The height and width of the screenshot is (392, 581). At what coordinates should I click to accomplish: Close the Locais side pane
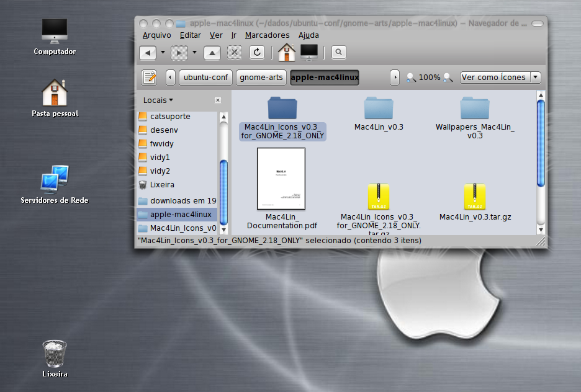click(x=218, y=100)
